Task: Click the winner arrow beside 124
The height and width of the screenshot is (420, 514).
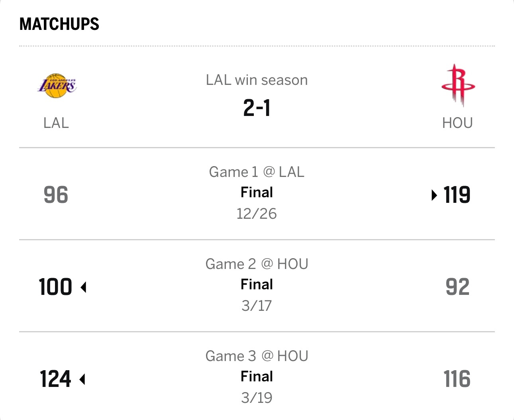Action: (82, 379)
